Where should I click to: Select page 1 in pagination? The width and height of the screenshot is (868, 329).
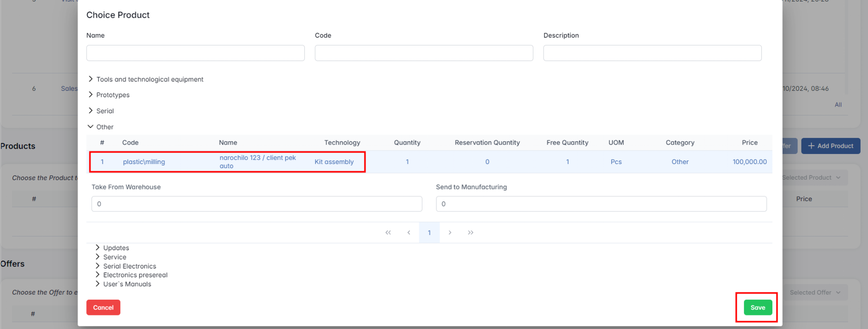429,233
